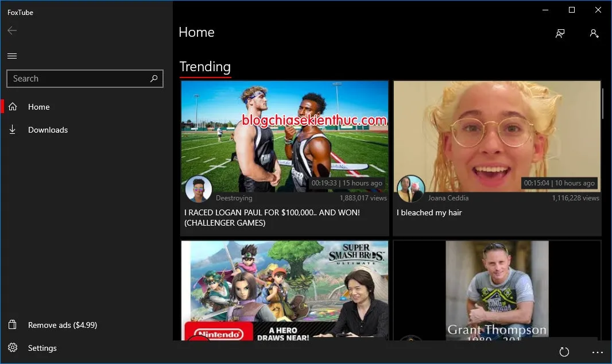Open the bleached hair video thumbnail

coord(497,136)
